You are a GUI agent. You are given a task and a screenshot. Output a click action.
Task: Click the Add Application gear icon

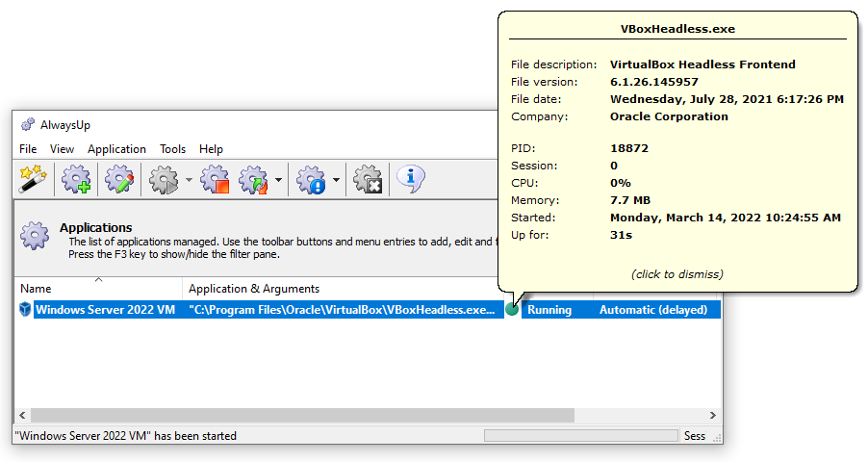(76, 179)
